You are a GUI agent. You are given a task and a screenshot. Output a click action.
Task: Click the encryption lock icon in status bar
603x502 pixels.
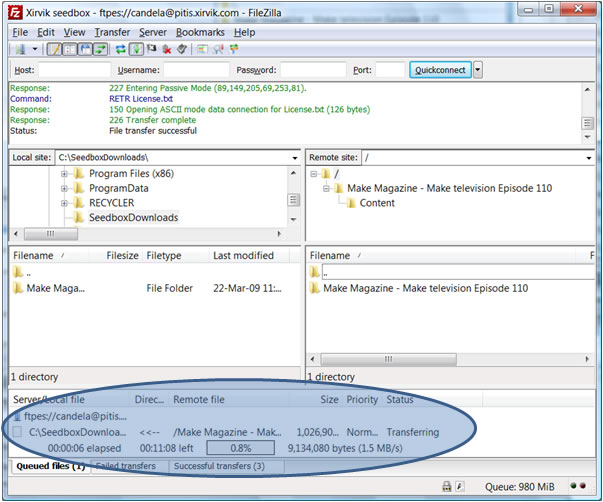pyautogui.click(x=446, y=487)
